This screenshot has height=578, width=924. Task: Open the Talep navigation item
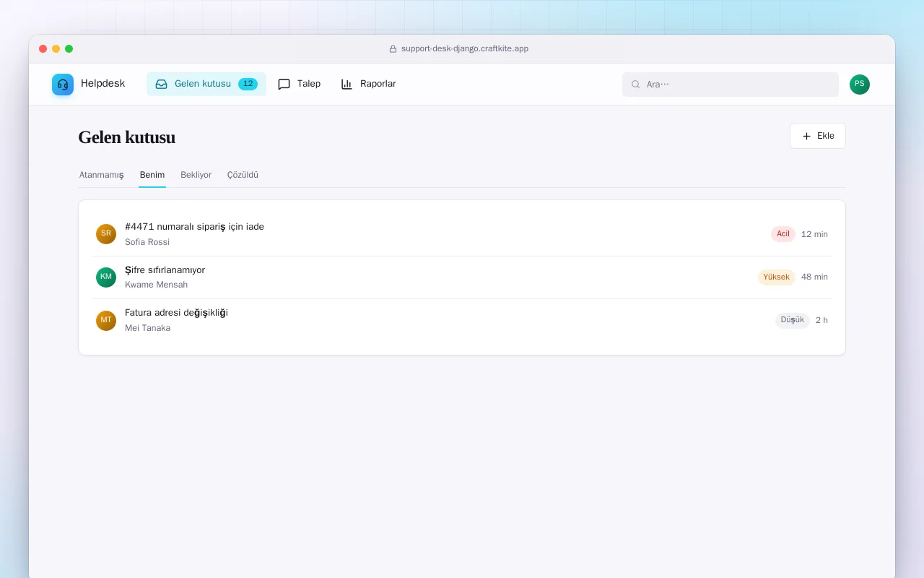coord(300,84)
